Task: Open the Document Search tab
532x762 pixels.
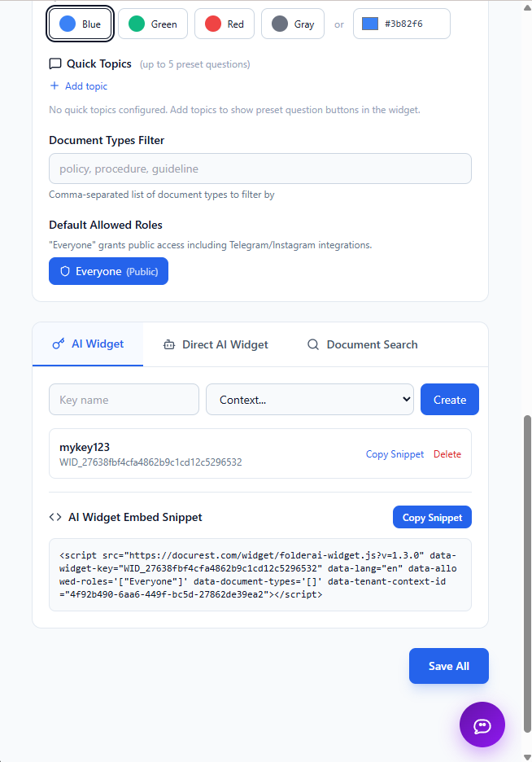Action: coord(362,344)
